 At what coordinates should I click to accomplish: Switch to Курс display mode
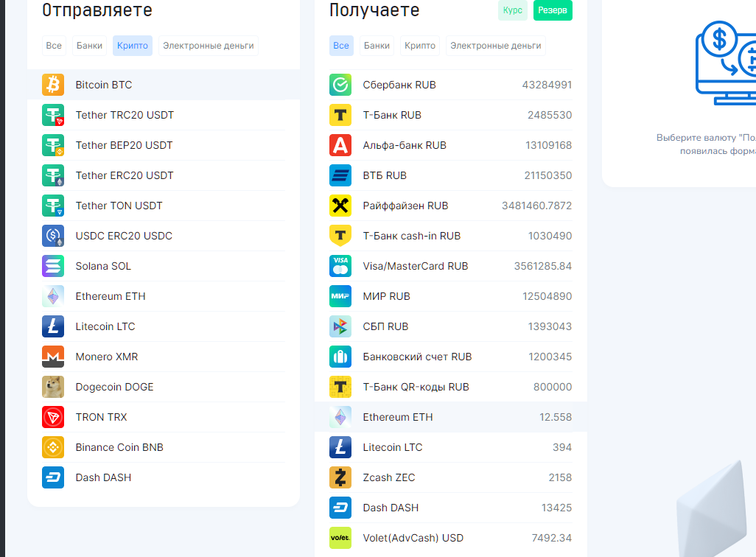tap(513, 10)
